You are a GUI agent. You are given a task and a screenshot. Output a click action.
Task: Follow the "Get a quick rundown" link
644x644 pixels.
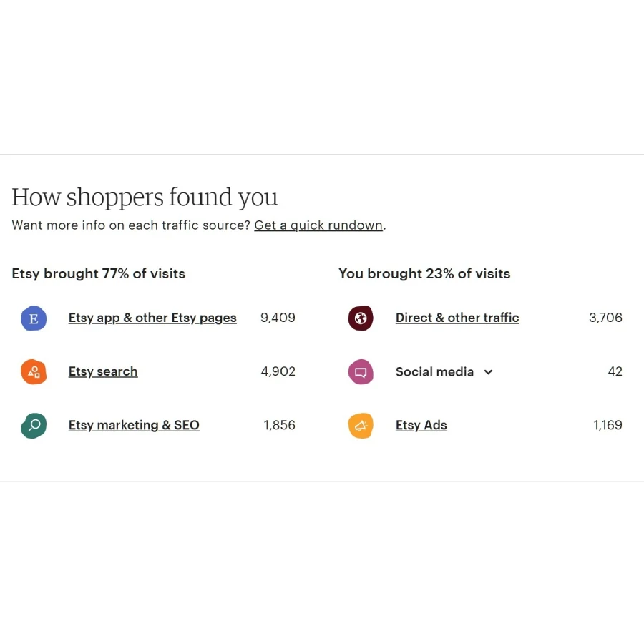(x=318, y=225)
